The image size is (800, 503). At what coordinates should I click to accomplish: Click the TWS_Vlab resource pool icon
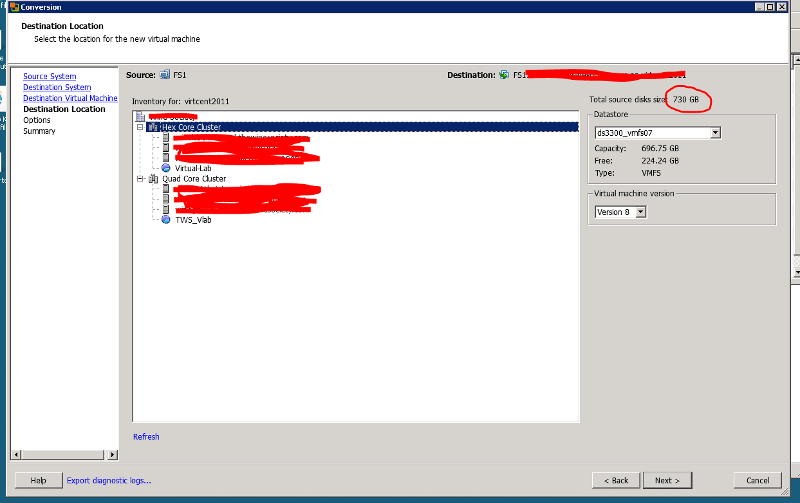[x=166, y=220]
